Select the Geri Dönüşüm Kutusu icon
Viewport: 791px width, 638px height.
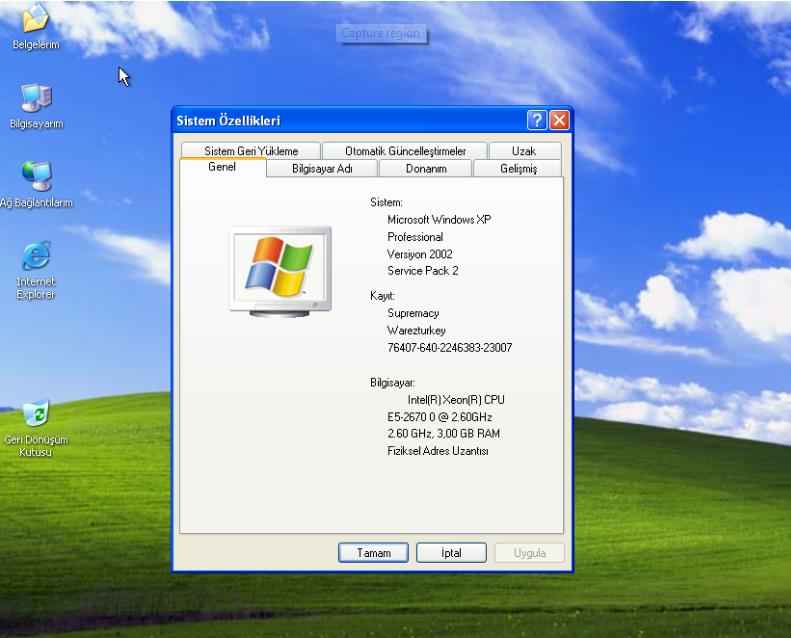pyautogui.click(x=36, y=414)
